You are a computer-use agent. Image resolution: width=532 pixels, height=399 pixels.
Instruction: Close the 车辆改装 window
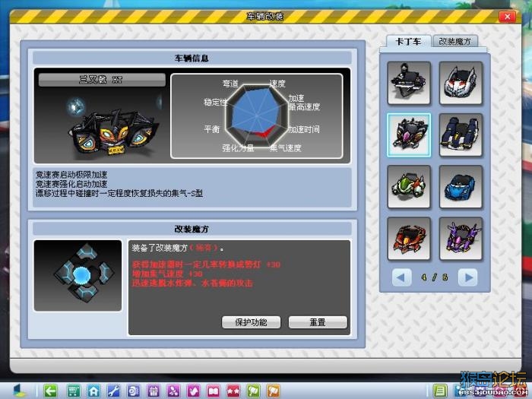pyautogui.click(x=507, y=17)
